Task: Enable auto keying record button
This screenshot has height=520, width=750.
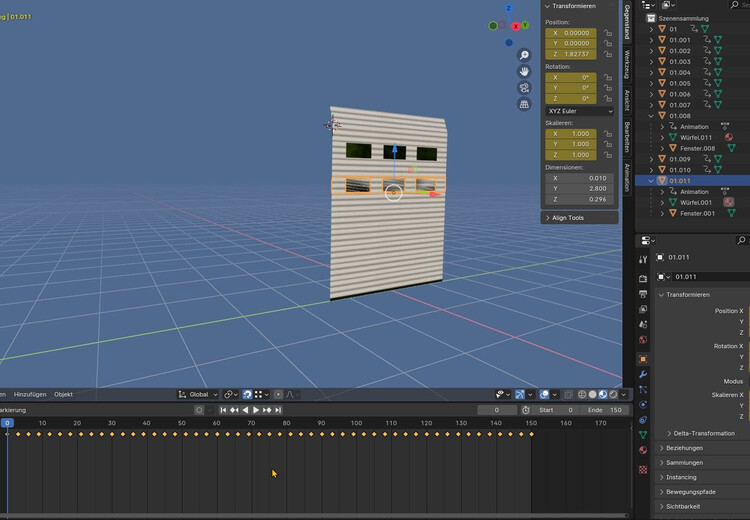Action: point(199,410)
